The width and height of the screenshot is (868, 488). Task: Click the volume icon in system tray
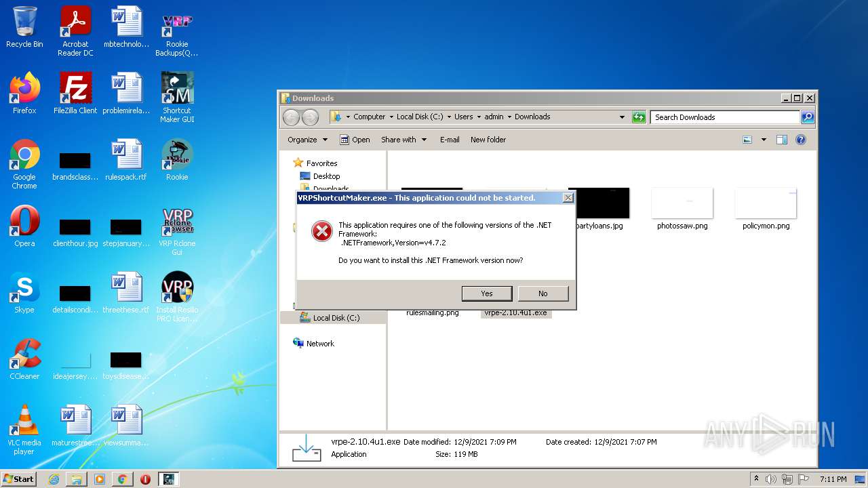coord(771,479)
